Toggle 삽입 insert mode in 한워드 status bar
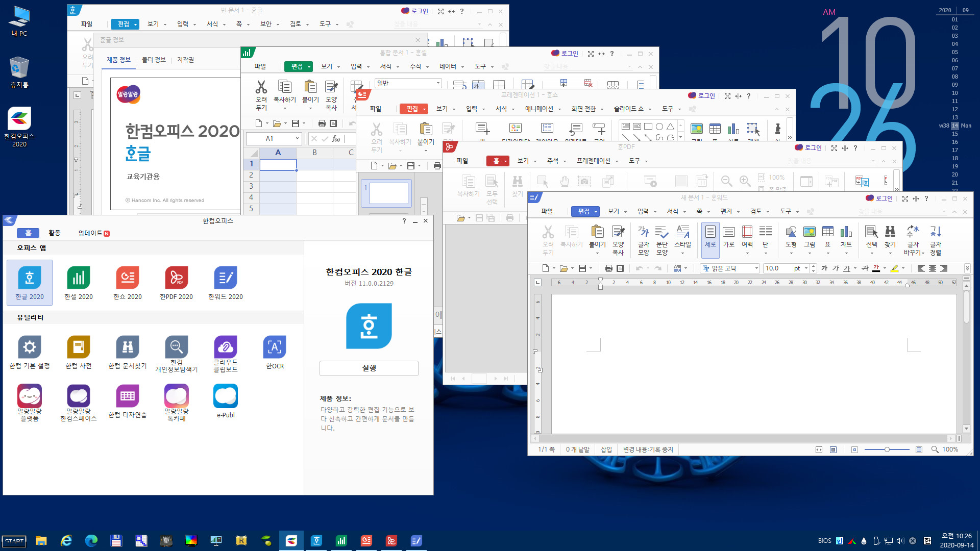The width and height of the screenshot is (980, 551). tap(606, 449)
